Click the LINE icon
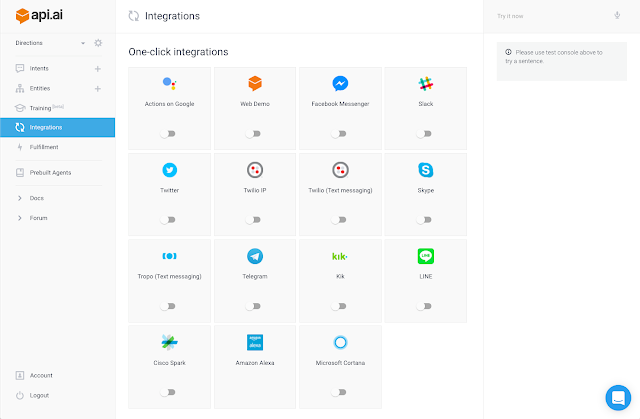 [426, 256]
